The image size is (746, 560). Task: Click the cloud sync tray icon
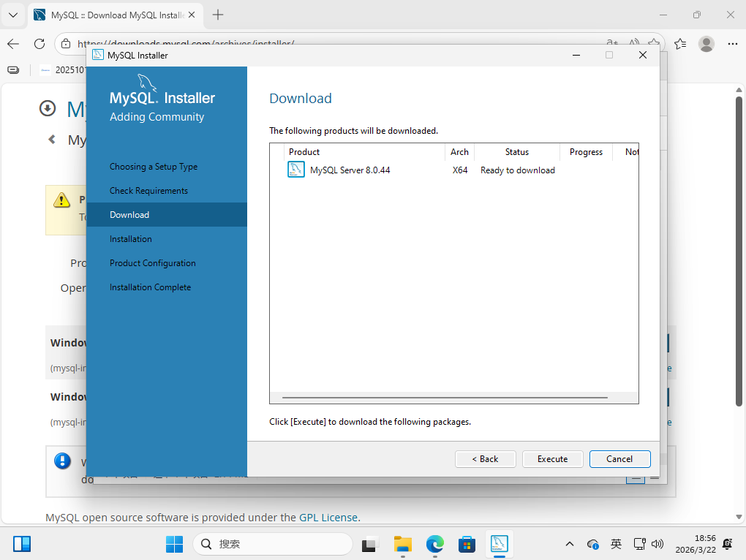593,545
